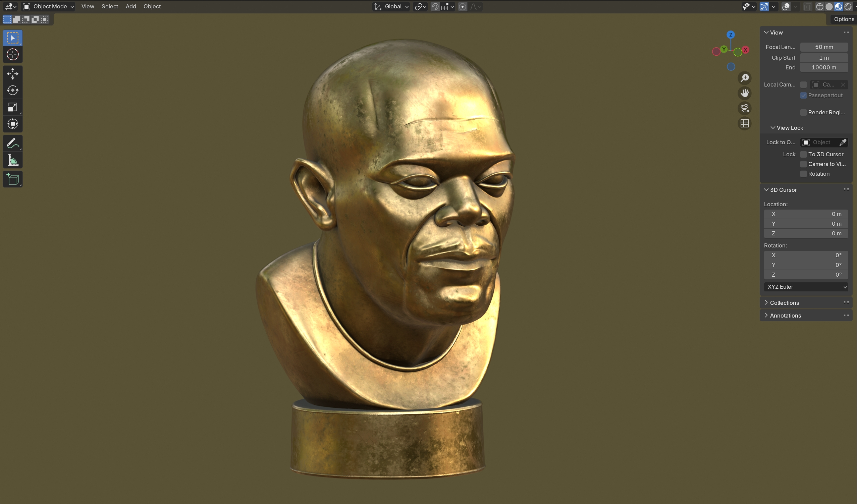
Task: Open the XYZ Euler rotation dropdown
Action: click(806, 287)
